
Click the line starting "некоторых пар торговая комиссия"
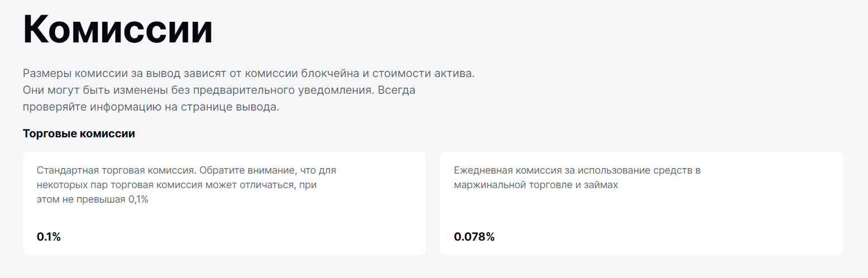click(176, 185)
